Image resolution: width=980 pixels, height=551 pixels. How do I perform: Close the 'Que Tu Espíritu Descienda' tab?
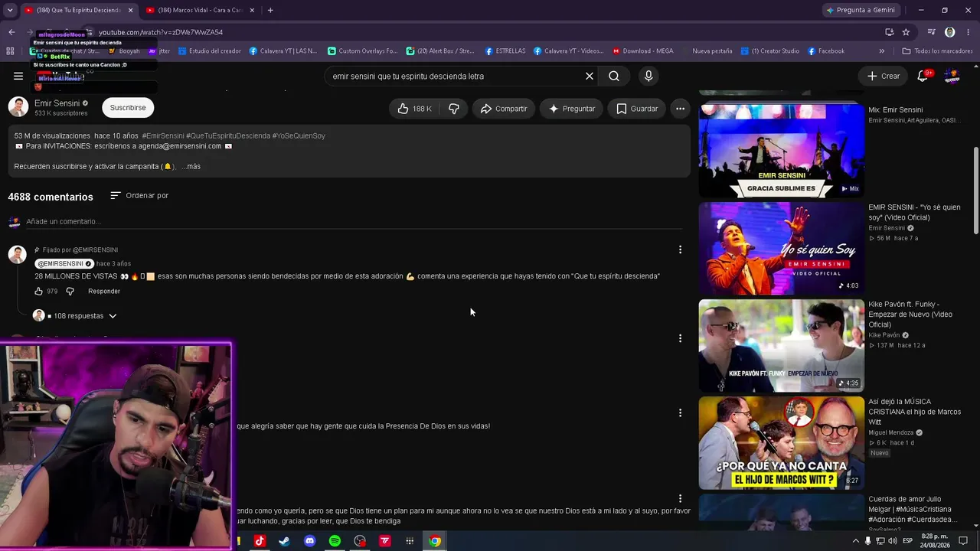click(130, 10)
